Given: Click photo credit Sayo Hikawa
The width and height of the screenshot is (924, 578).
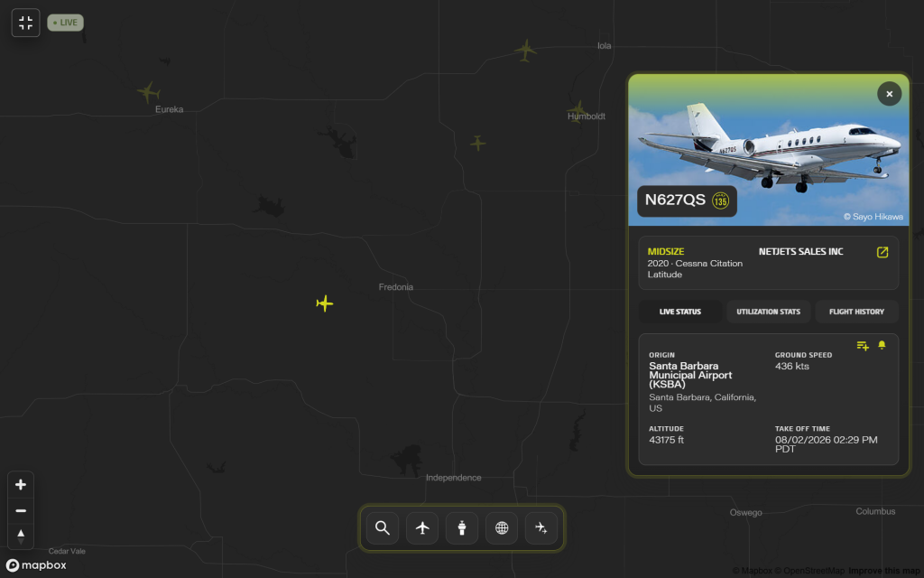Looking at the screenshot, I should 873,217.
